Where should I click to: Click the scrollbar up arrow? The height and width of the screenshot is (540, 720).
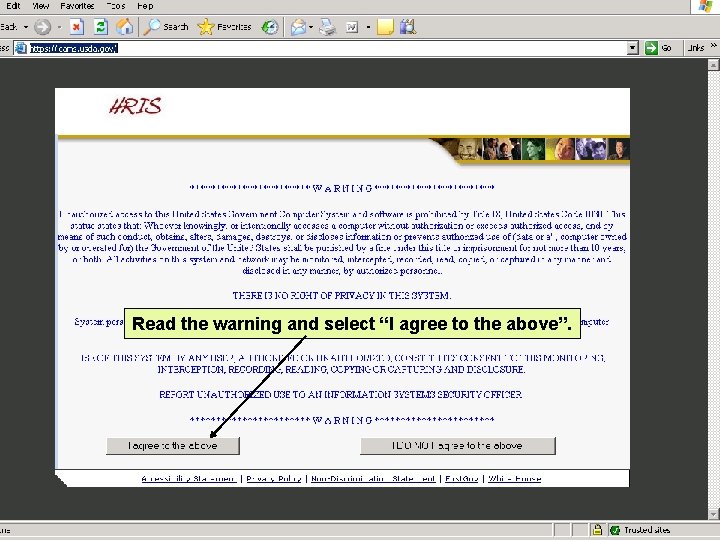(713, 65)
